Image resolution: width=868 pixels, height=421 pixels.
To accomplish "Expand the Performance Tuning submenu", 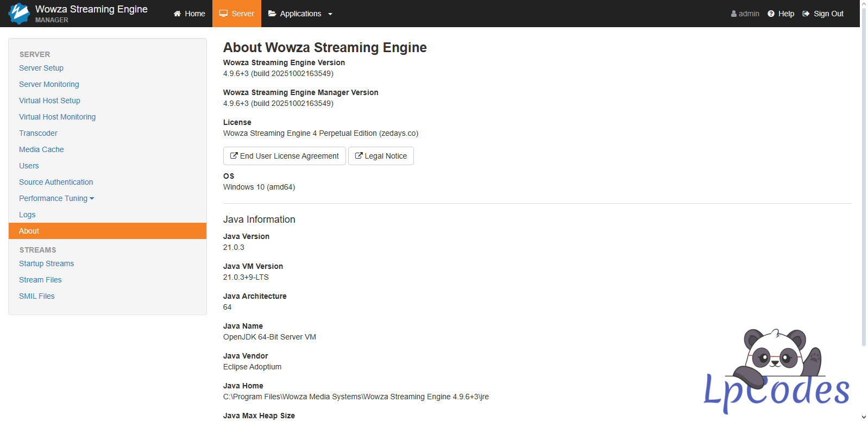I will (56, 198).
